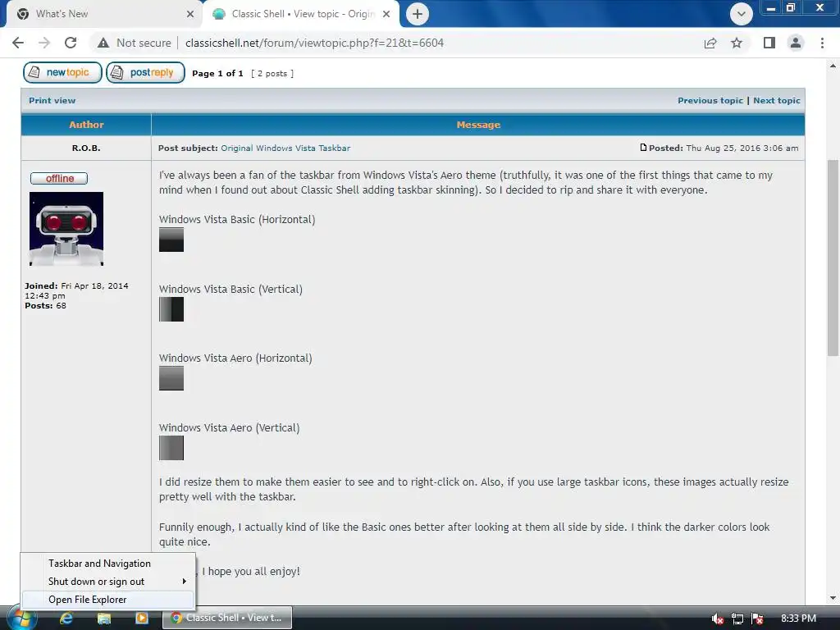Viewport: 840px width, 630px height.
Task: Switch to the What's New tab
Action: (104, 14)
